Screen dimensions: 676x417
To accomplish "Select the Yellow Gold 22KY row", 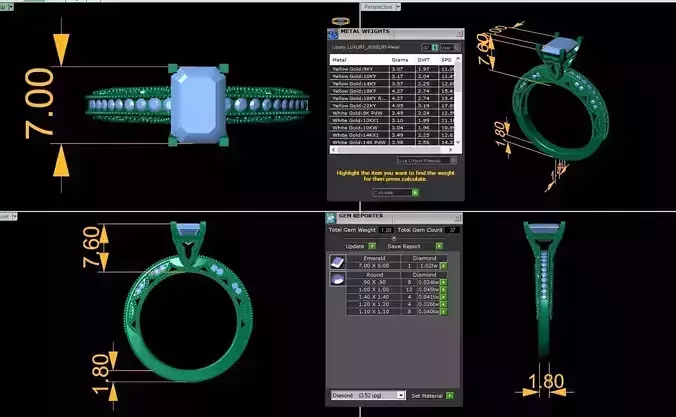I will (x=392, y=106).
